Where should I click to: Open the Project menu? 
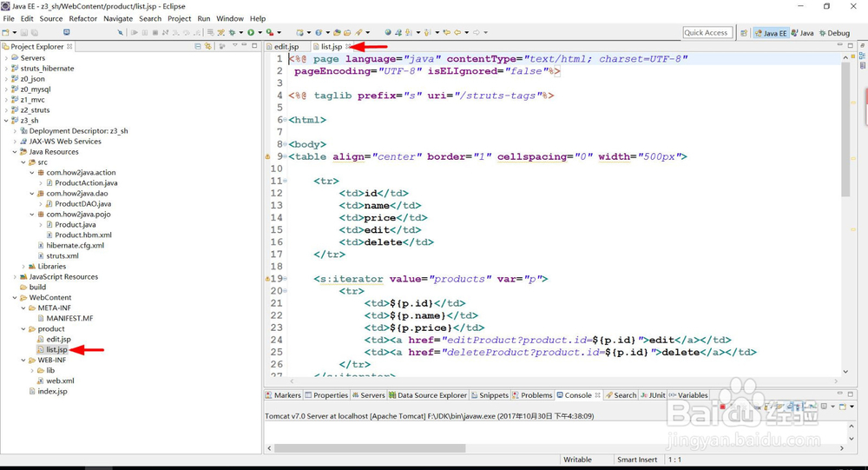180,18
